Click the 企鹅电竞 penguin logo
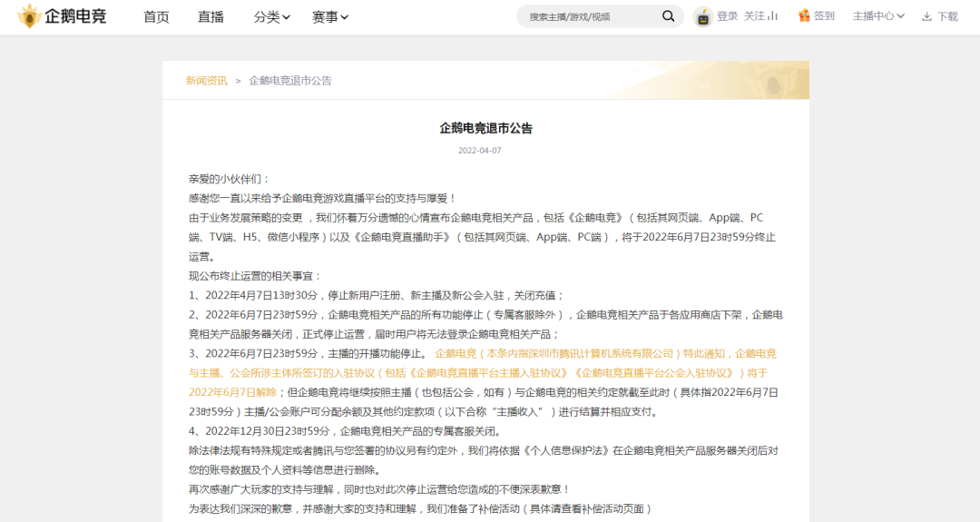Screen dimensions: 980x522 coord(31,16)
